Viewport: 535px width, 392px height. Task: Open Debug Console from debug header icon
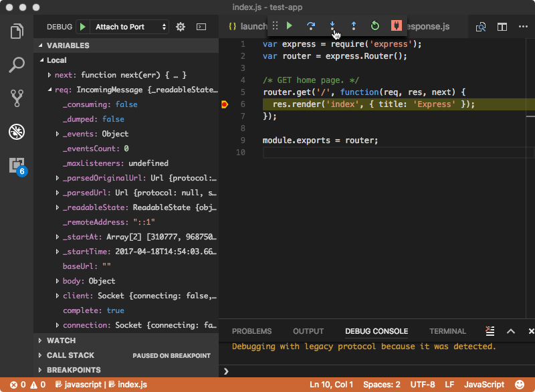point(201,27)
